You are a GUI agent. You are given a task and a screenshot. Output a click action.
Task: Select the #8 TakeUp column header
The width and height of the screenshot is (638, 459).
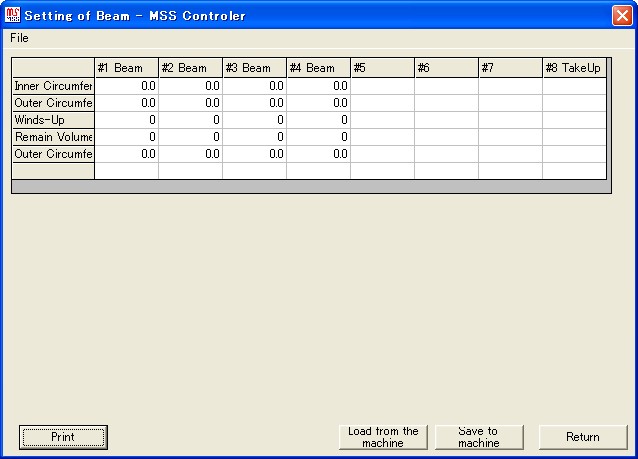coord(574,68)
